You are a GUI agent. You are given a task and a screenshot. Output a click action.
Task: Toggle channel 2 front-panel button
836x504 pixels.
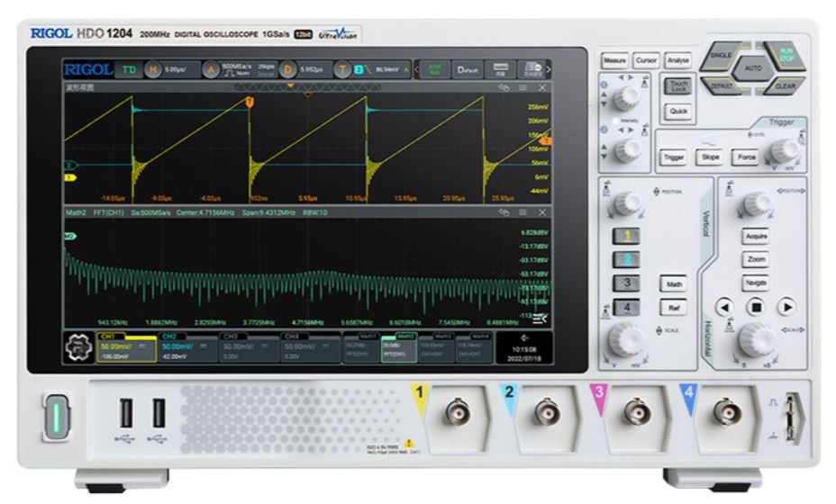click(626, 259)
